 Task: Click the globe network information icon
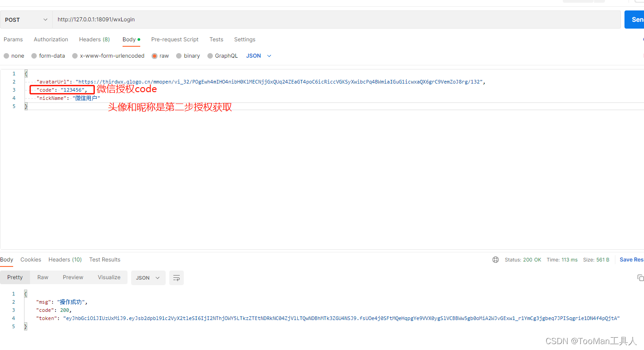[x=496, y=259]
